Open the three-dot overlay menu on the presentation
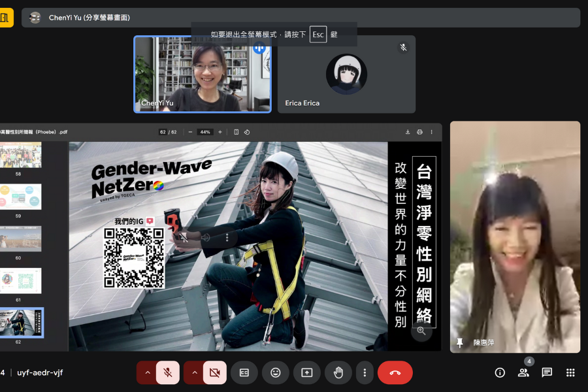The height and width of the screenshot is (392, 588). click(x=227, y=237)
